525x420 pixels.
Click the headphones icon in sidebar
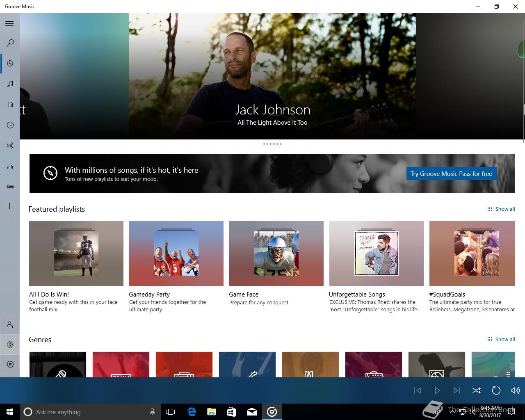pyautogui.click(x=10, y=105)
